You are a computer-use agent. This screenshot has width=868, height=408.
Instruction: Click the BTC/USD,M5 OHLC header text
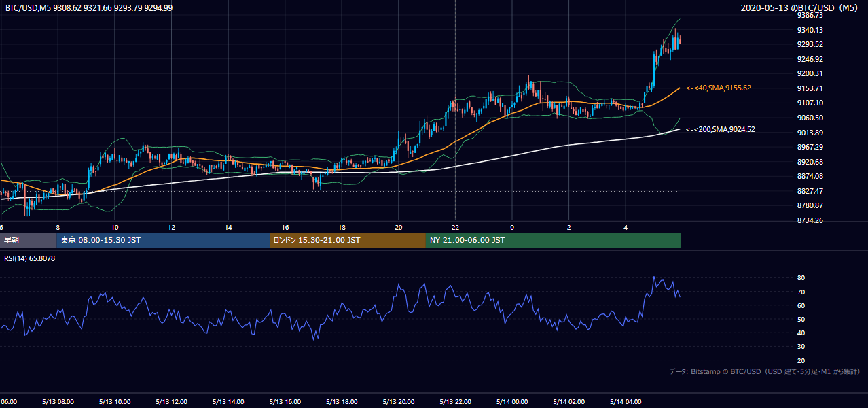[88, 7]
